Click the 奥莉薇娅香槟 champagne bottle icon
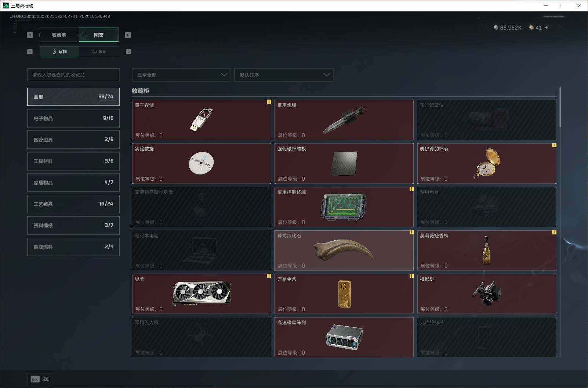The height and width of the screenshot is (388, 588). (x=487, y=250)
